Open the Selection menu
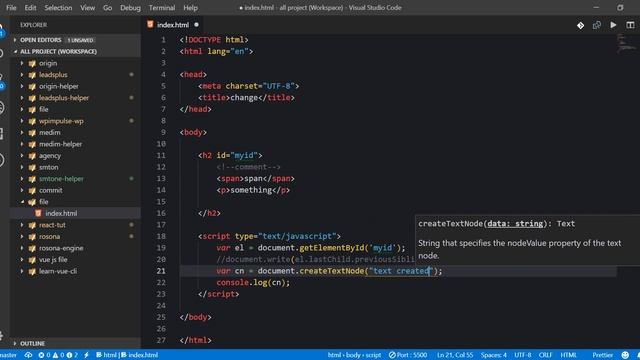 click(58, 8)
